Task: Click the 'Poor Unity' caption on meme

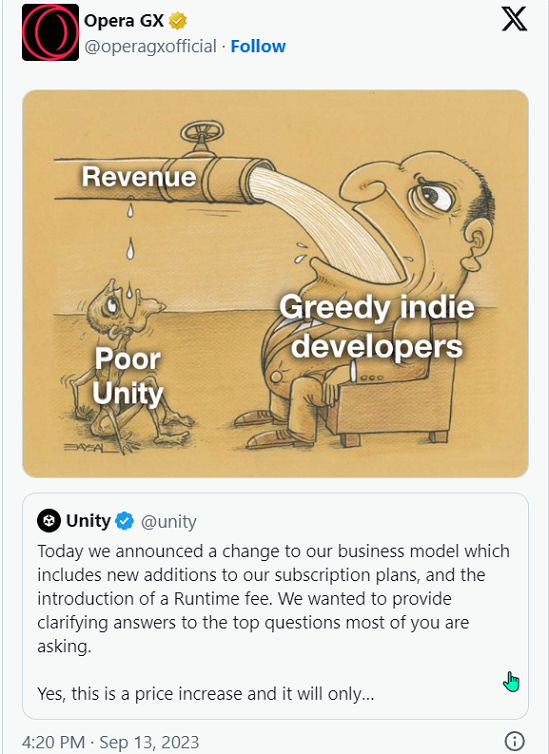Action: (127, 377)
